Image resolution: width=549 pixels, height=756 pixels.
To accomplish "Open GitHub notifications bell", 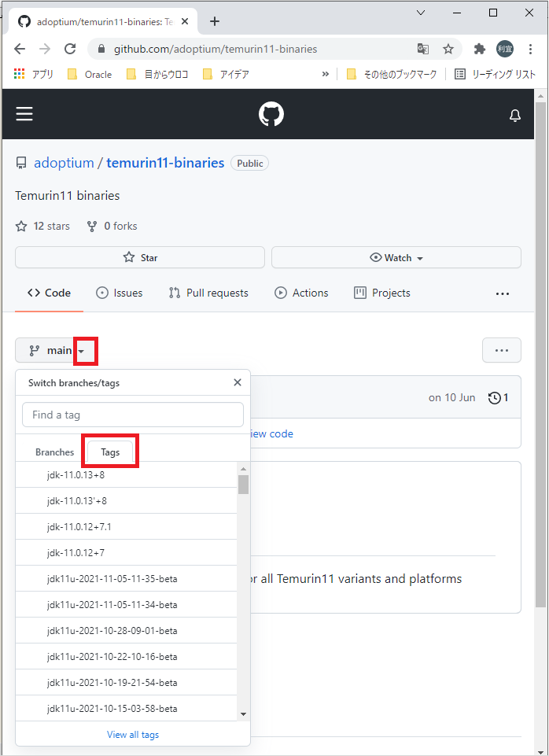I will (x=515, y=115).
